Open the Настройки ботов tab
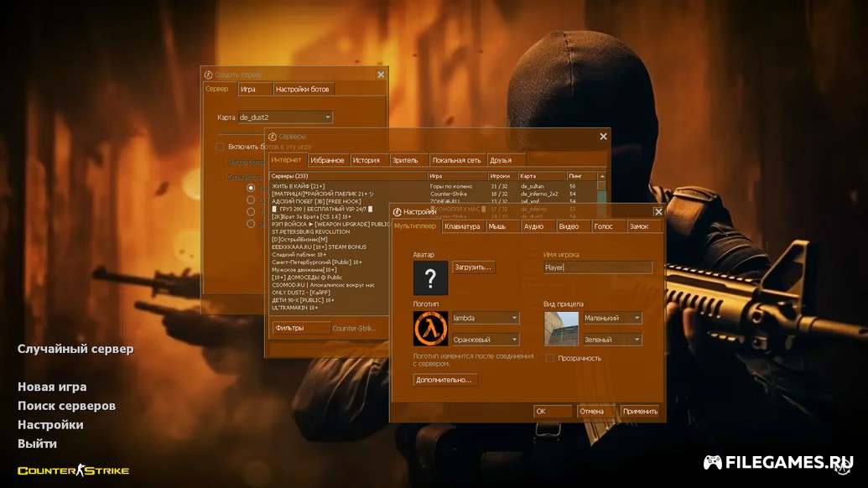The image size is (868, 488). 304,89
